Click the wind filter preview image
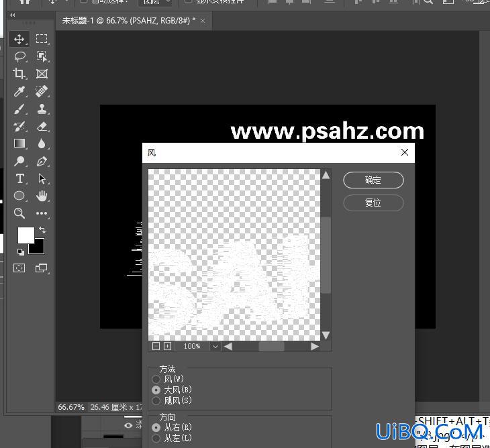This screenshot has height=448, width=490. tap(234, 255)
